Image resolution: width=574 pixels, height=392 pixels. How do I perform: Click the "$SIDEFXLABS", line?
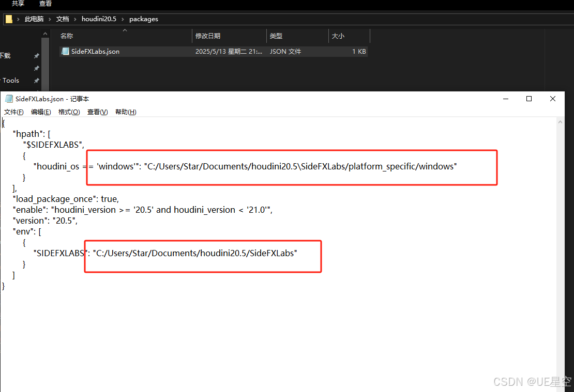pos(53,145)
